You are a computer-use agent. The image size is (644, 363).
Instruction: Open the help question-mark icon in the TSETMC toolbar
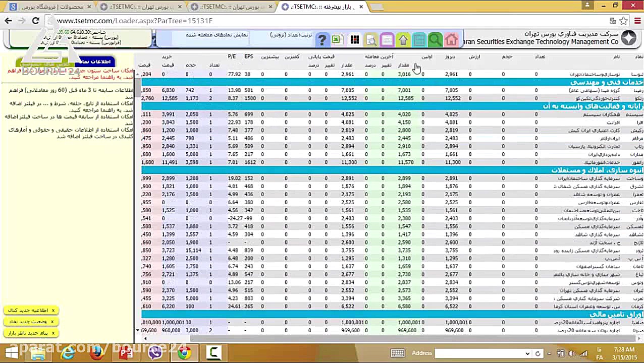tap(322, 40)
